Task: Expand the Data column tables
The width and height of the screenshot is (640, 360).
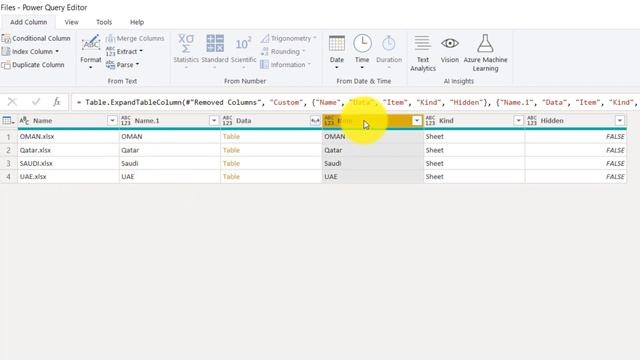Action: 315,120
